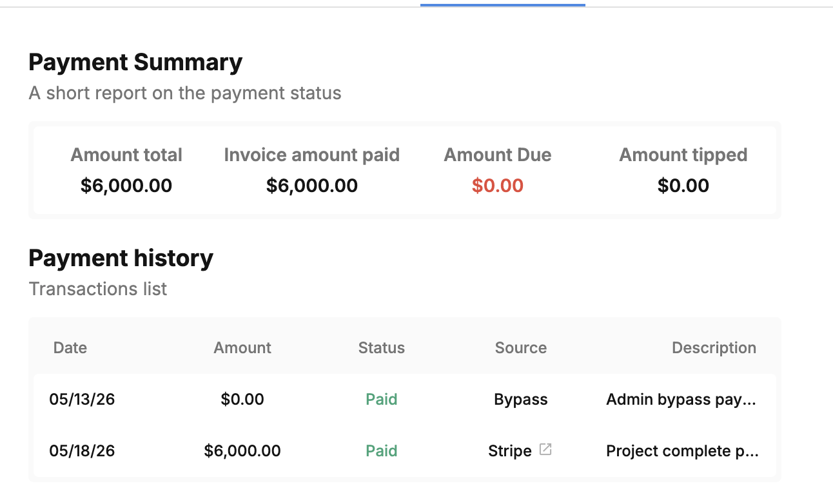The image size is (833, 504).
Task: Select the Amount tipped label
Action: pyautogui.click(x=683, y=155)
